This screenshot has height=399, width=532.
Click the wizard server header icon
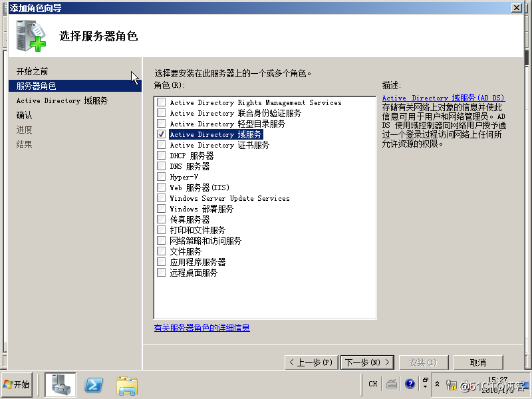[x=31, y=36]
